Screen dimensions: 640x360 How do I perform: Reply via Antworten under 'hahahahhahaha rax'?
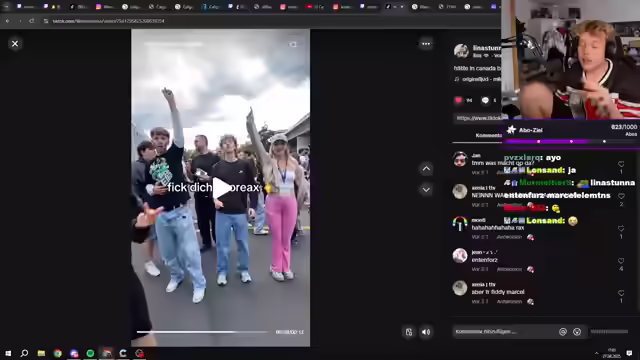tap(509, 237)
